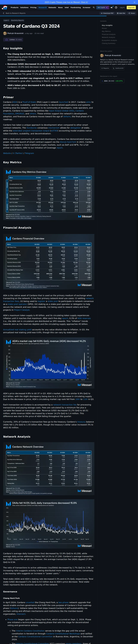Jump to Financial Analysis in Contents
This screenshot has width=138, height=644.
tap(109, 34)
